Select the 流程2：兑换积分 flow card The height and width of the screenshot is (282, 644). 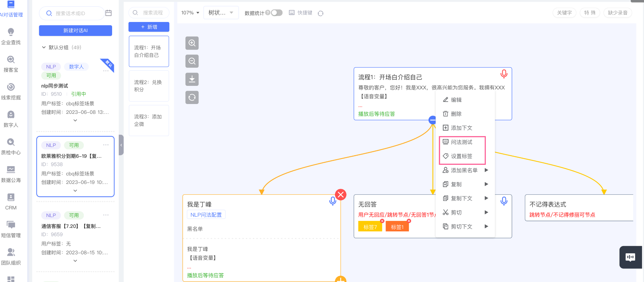click(x=149, y=86)
